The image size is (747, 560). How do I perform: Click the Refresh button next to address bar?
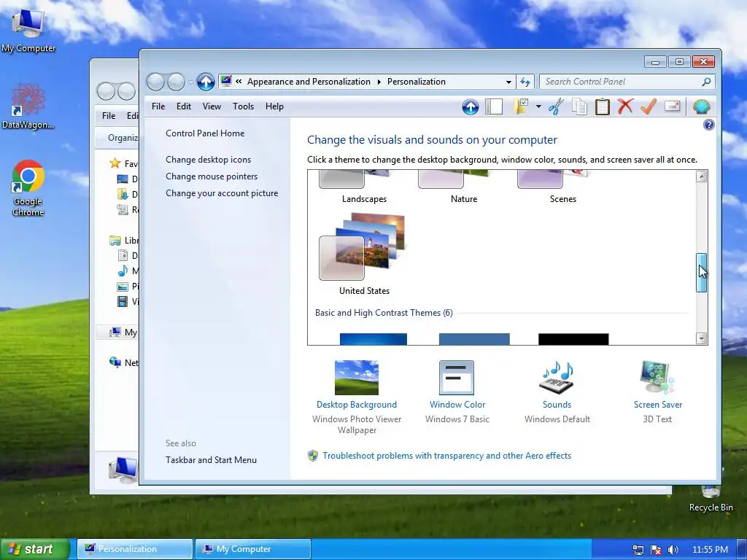pos(525,82)
